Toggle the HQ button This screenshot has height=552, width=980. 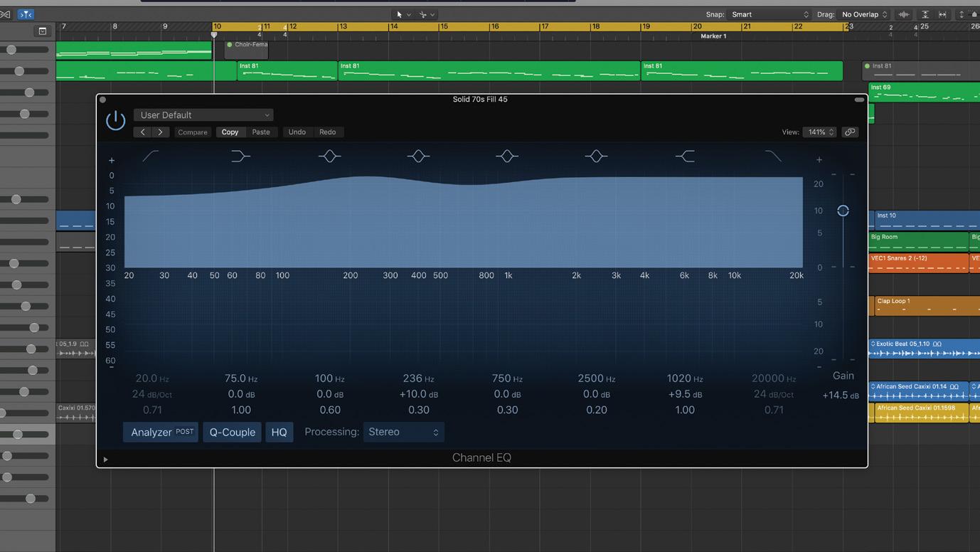pyautogui.click(x=279, y=432)
